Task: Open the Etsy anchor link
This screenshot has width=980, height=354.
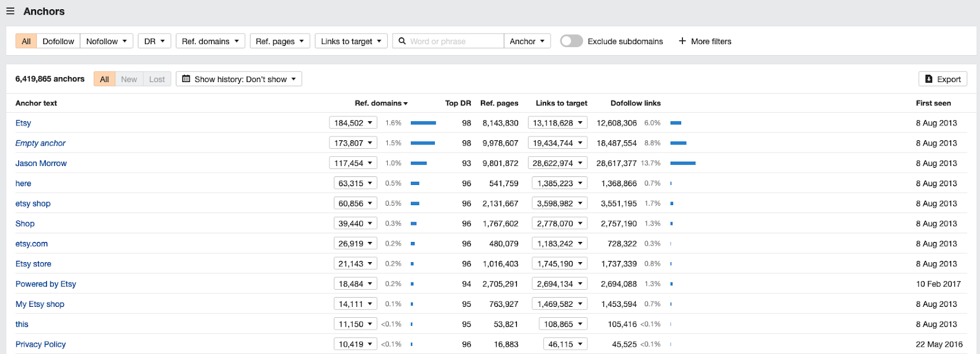Action: (x=23, y=123)
